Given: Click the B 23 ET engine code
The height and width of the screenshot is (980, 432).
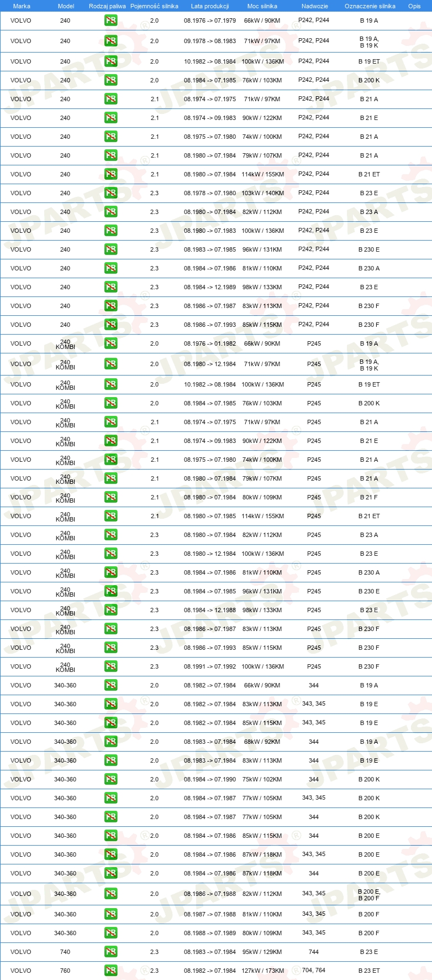Looking at the screenshot, I should (x=369, y=971).
